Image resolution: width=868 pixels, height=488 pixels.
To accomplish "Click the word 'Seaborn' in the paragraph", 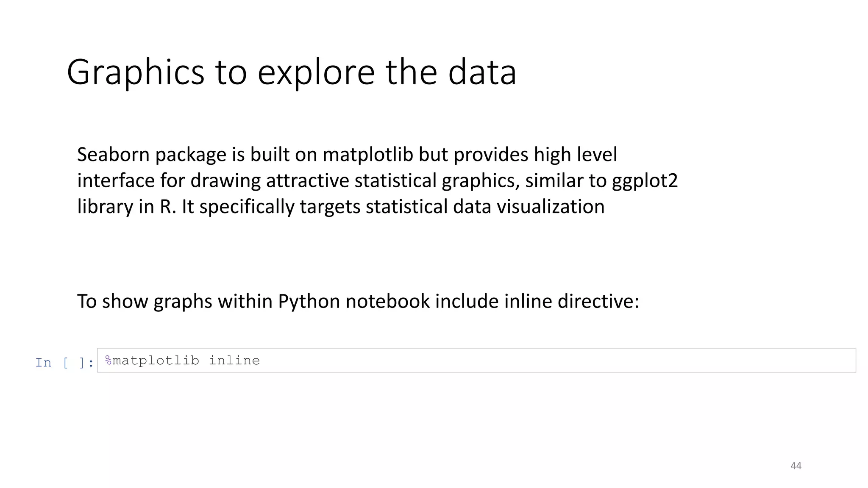I will pos(113,155).
